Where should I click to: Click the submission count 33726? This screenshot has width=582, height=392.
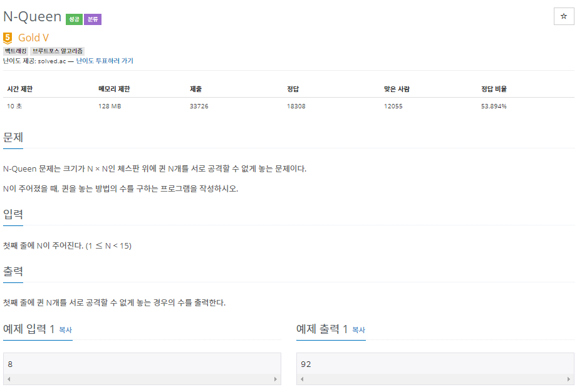[x=199, y=106]
